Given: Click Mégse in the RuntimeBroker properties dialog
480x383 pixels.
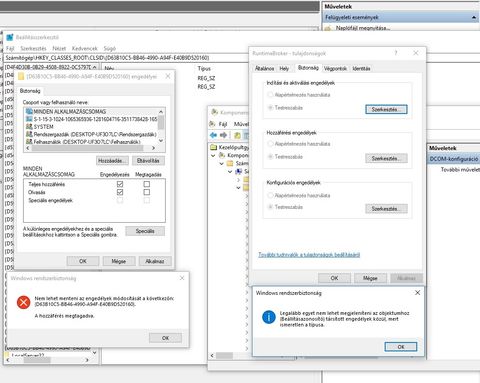Looking at the screenshot, I should (x=370, y=278).
